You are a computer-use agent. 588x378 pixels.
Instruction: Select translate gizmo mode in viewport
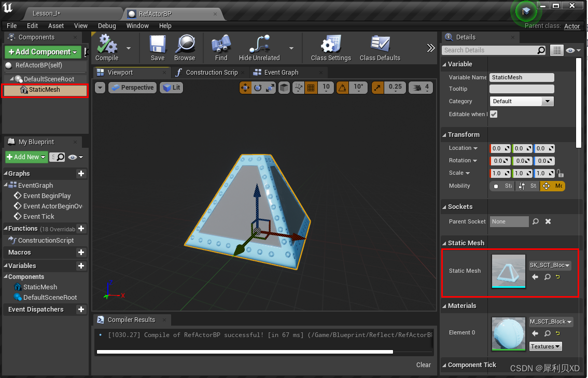pos(245,88)
